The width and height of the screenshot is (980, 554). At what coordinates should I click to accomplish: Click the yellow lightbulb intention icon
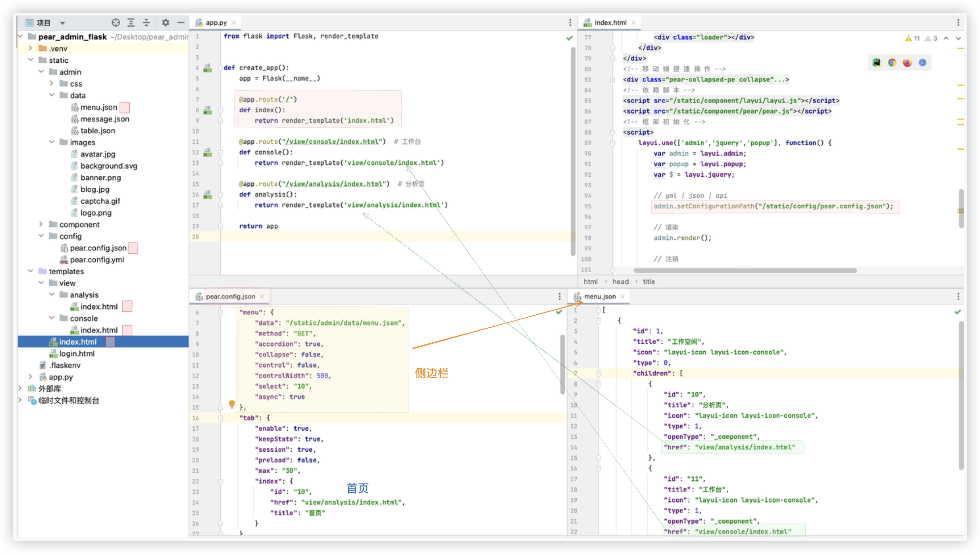[x=232, y=404]
